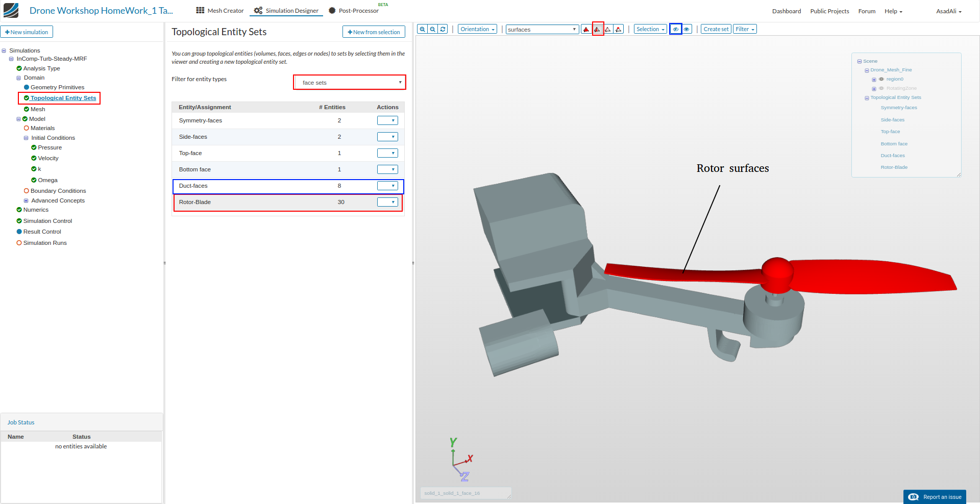Image resolution: width=980 pixels, height=504 pixels.
Task: Open the face sets filter dropdown
Action: click(350, 82)
